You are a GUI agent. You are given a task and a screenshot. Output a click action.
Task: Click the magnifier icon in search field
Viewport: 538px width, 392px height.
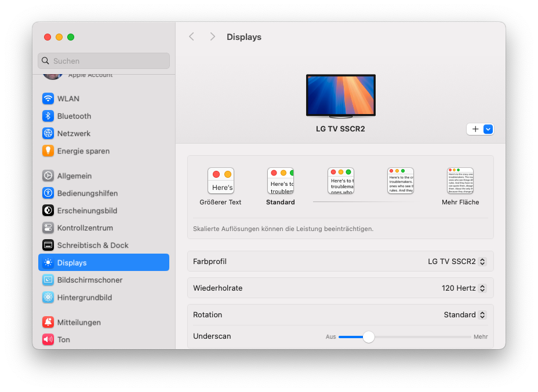click(45, 61)
